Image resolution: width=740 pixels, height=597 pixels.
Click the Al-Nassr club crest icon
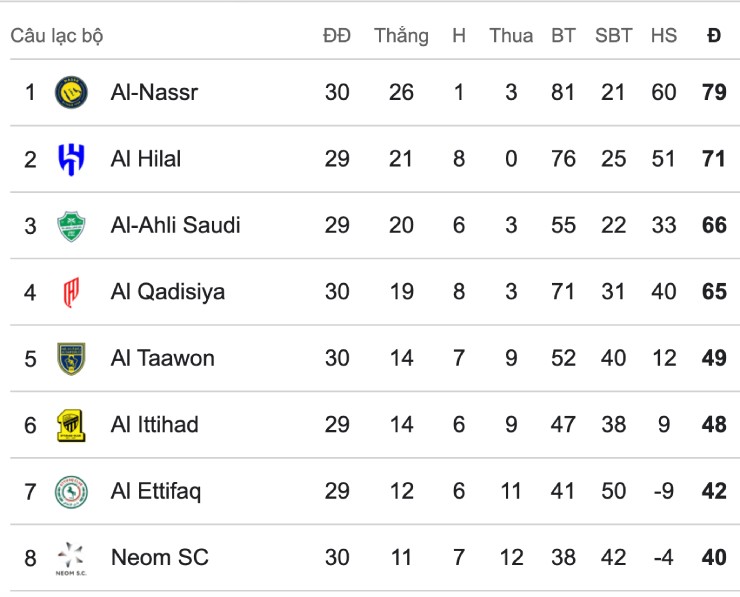pyautogui.click(x=71, y=92)
